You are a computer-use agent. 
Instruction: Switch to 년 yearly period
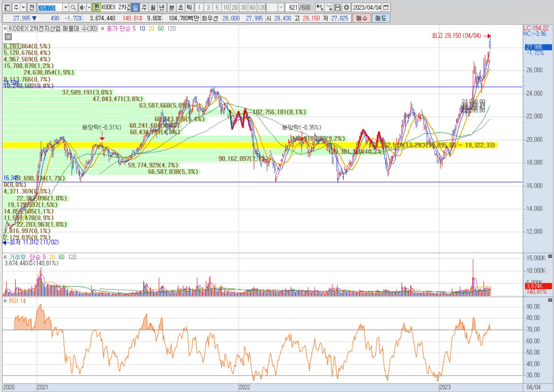(162, 7)
